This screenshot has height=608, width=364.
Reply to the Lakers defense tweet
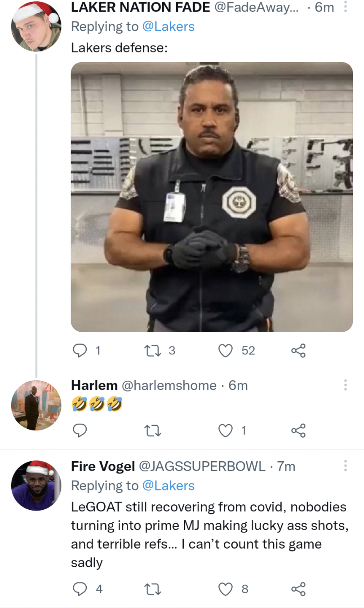click(x=80, y=351)
